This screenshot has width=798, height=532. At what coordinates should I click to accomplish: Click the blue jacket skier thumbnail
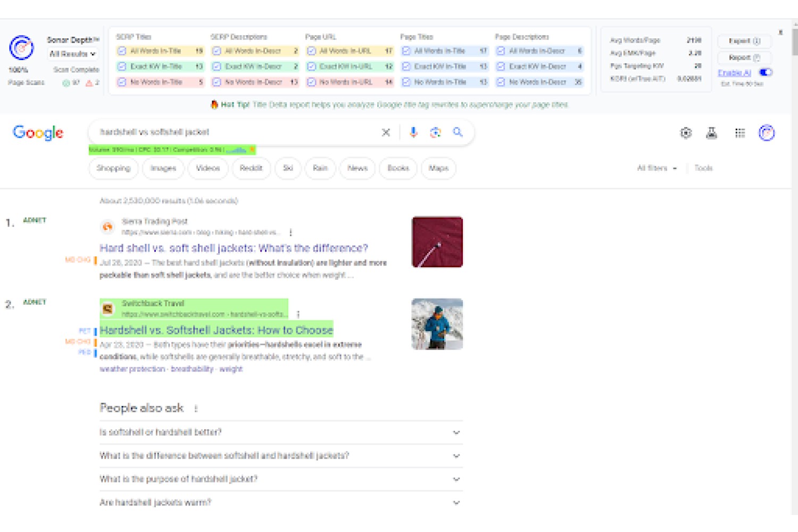(x=437, y=324)
